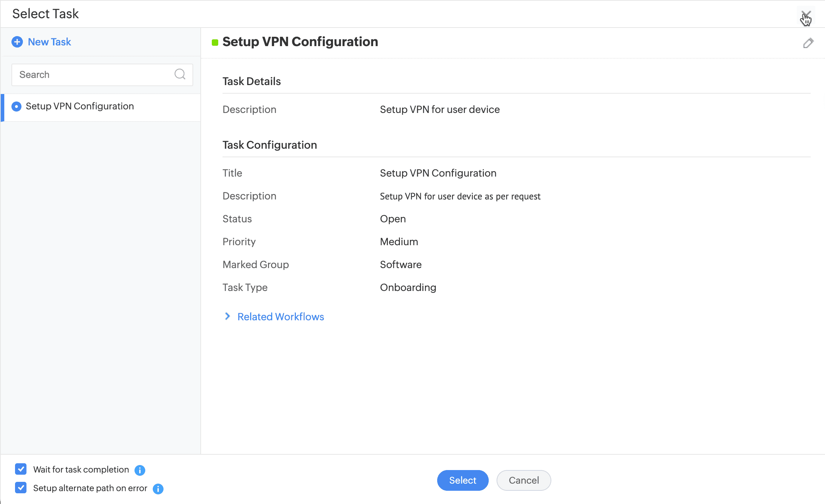Open the Related Workflows section link
Image resolution: width=825 pixels, height=504 pixels.
pyautogui.click(x=280, y=317)
